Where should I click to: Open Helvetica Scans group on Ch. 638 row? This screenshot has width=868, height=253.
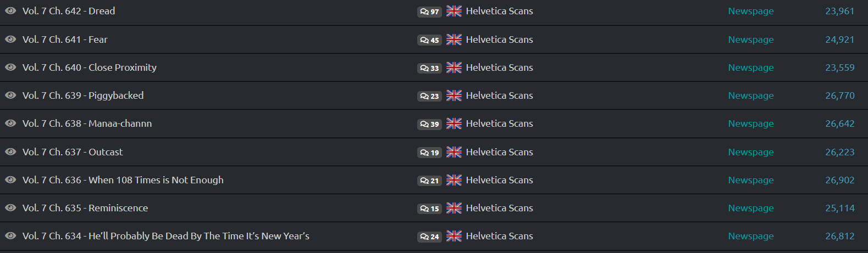coord(499,123)
